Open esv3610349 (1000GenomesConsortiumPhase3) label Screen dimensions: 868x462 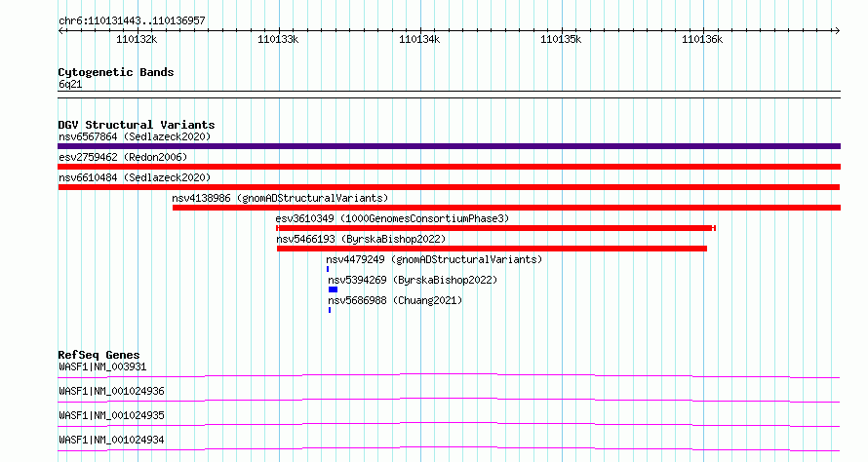(x=392, y=218)
